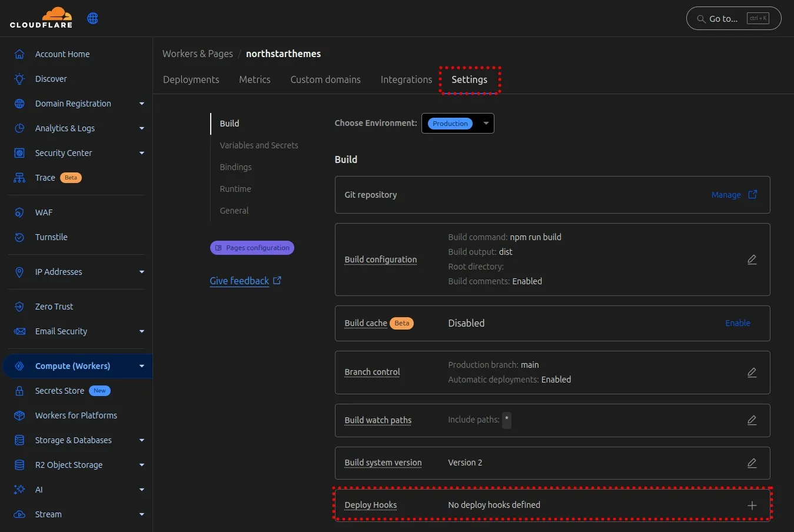Image resolution: width=794 pixels, height=532 pixels.
Task: Click the Cloudflare logo
Action: click(41, 18)
